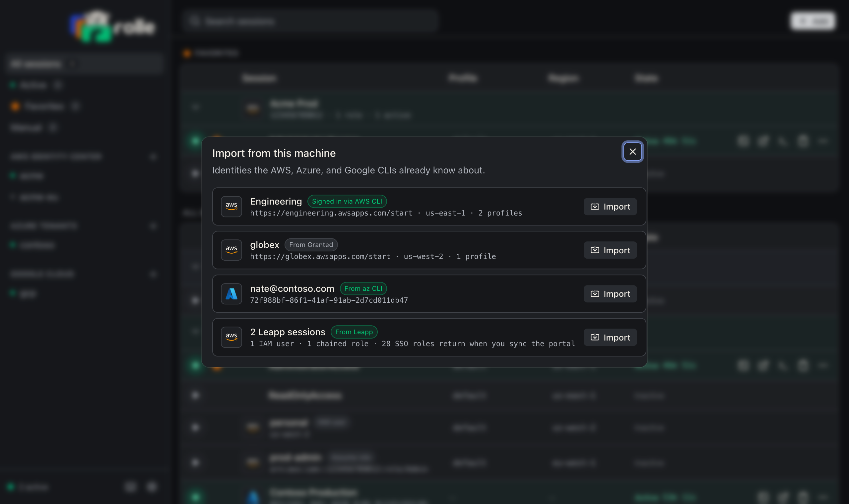The width and height of the screenshot is (849, 504).
Task: Click the "From az CLI" badge
Action: pos(363,288)
